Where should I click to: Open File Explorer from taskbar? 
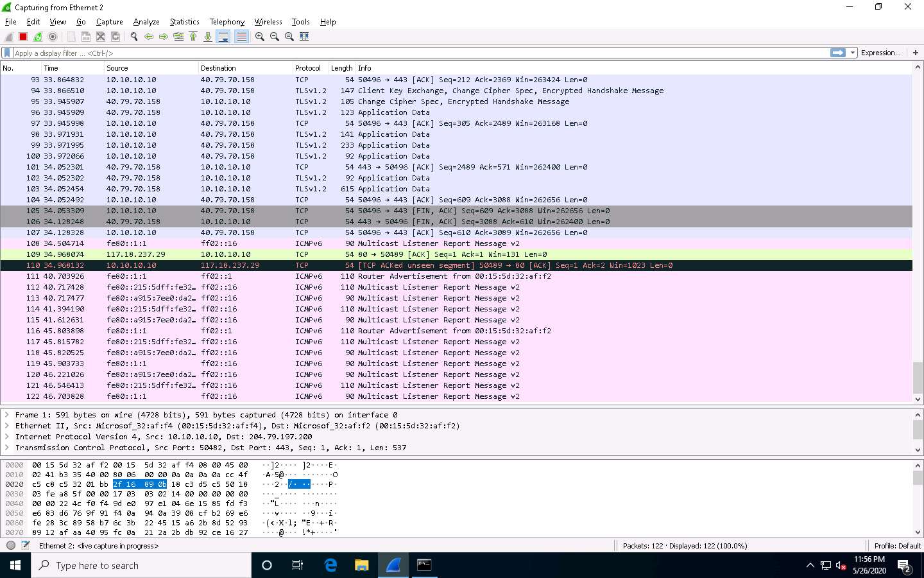click(362, 565)
